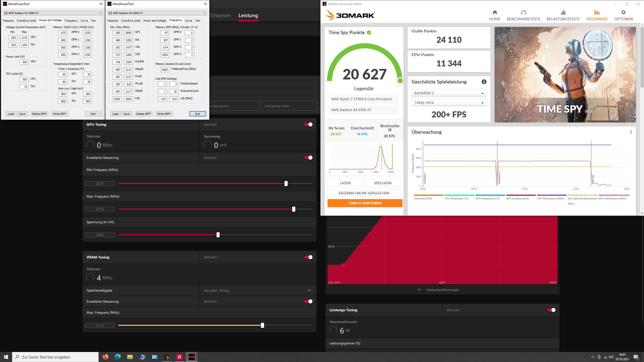Open 3DMark Home icon
Viewport: 644px width, 362px height.
point(495,13)
